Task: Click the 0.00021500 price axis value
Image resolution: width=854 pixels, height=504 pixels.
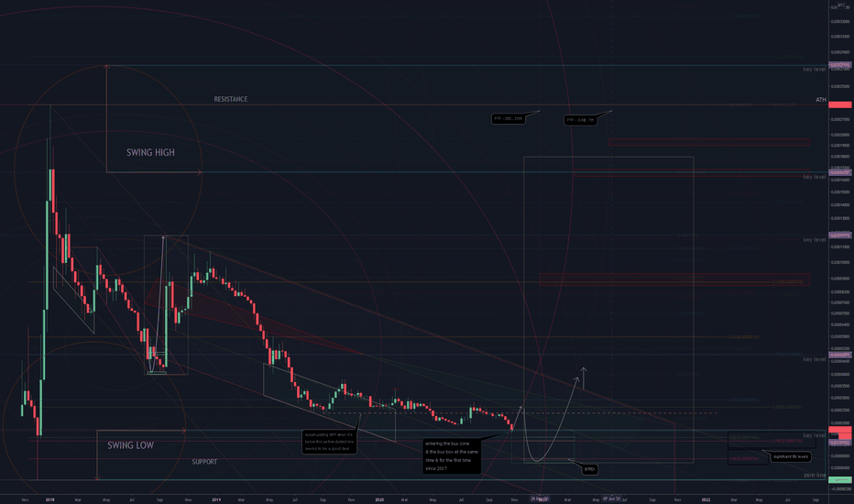Action: (840, 120)
